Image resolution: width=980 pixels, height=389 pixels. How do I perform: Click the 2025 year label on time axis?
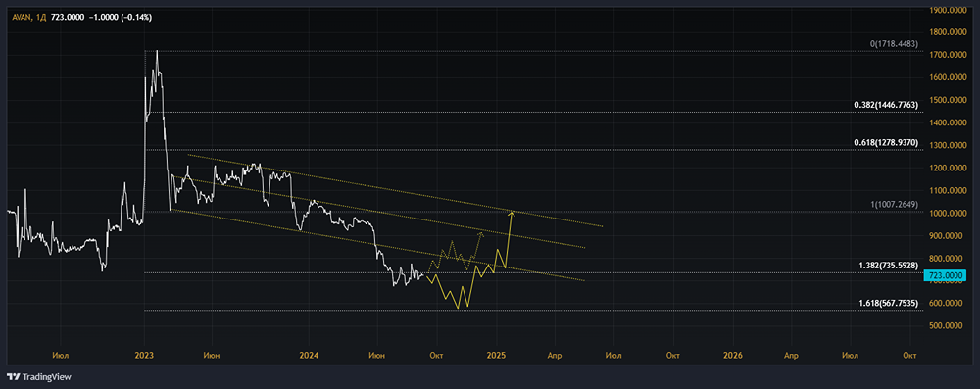(496, 356)
